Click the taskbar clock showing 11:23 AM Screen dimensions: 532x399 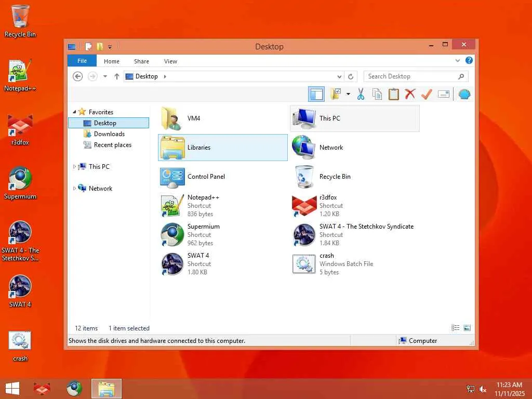coord(509,389)
